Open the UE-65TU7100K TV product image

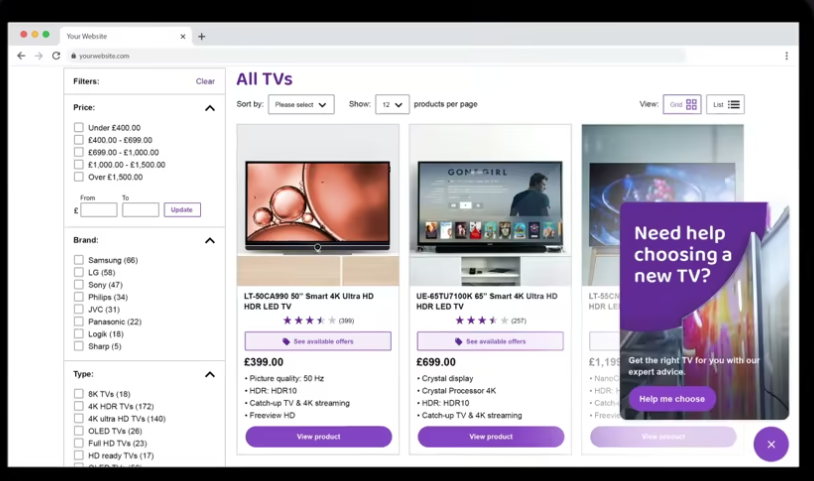pyautogui.click(x=491, y=205)
